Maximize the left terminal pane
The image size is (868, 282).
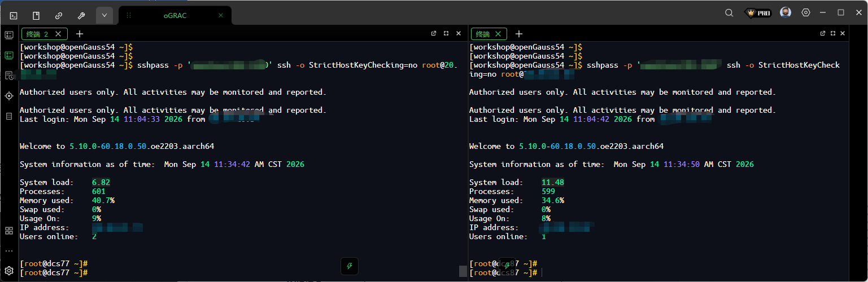pyautogui.click(x=446, y=33)
